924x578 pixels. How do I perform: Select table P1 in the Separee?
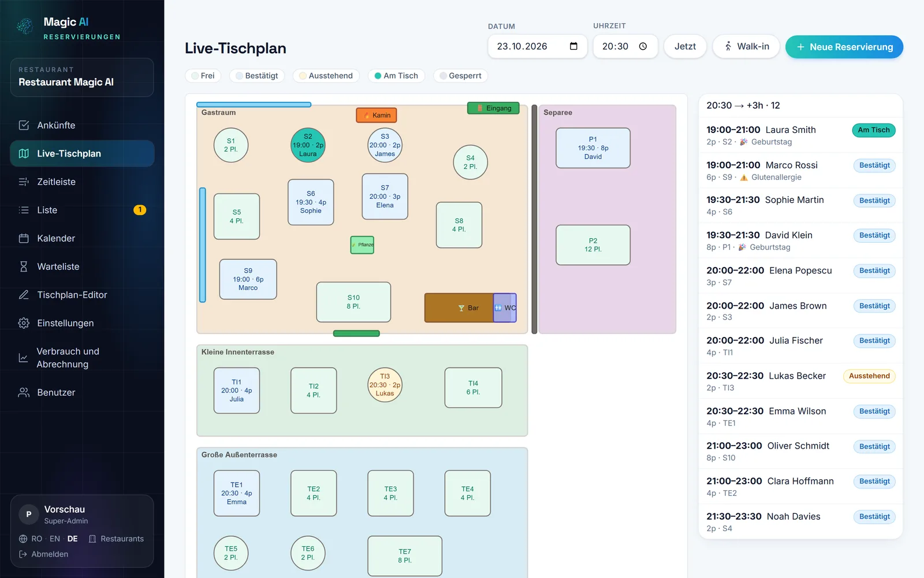593,148
